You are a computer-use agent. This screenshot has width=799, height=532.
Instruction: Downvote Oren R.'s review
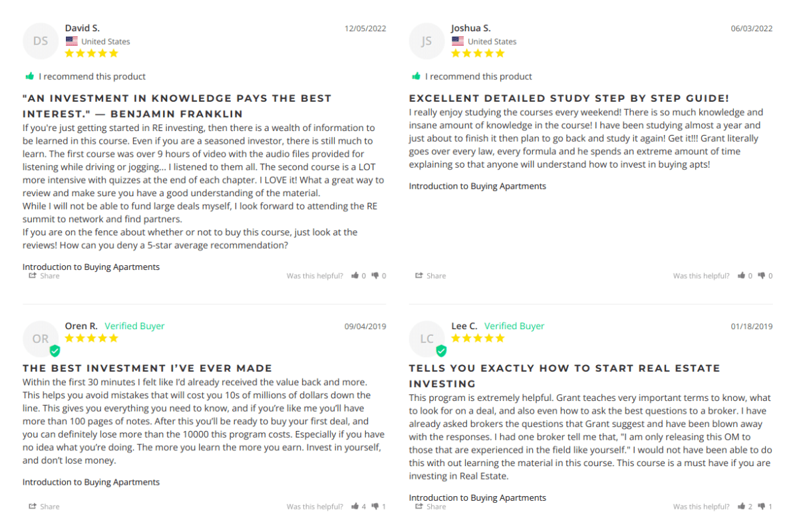point(375,507)
